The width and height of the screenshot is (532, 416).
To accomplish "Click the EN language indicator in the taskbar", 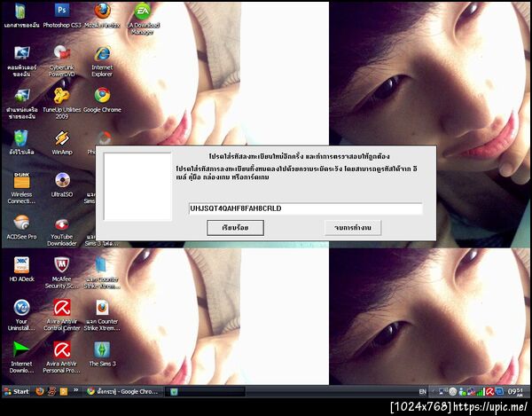I will [x=423, y=392].
